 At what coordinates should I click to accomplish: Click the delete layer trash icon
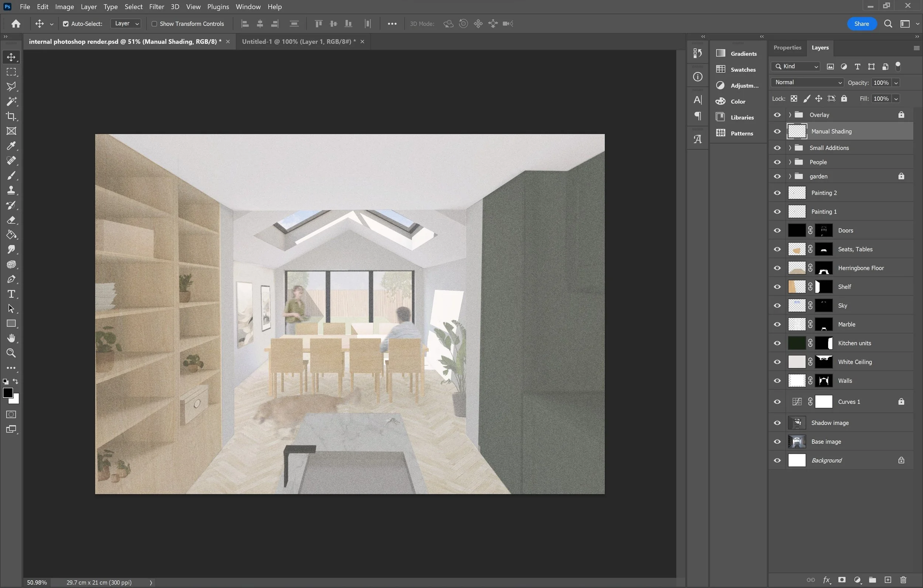(x=903, y=580)
